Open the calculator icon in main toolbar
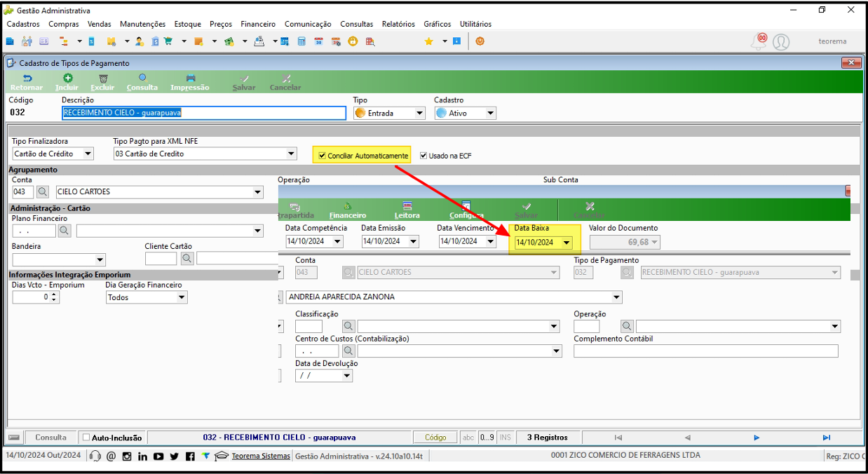Image resolution: width=868 pixels, height=474 pixels. [301, 41]
